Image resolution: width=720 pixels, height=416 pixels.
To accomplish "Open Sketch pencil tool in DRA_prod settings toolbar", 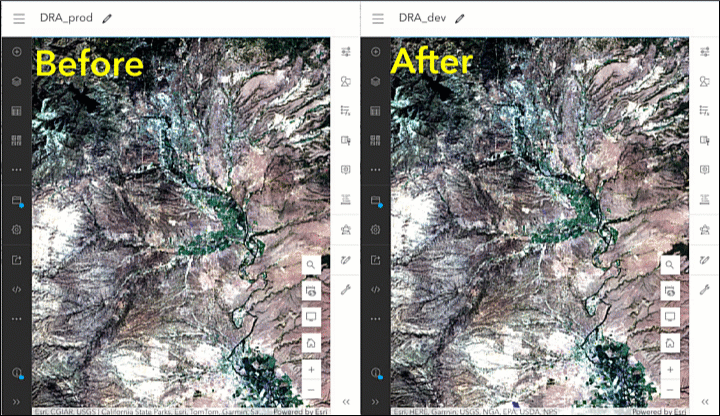I will [x=346, y=260].
